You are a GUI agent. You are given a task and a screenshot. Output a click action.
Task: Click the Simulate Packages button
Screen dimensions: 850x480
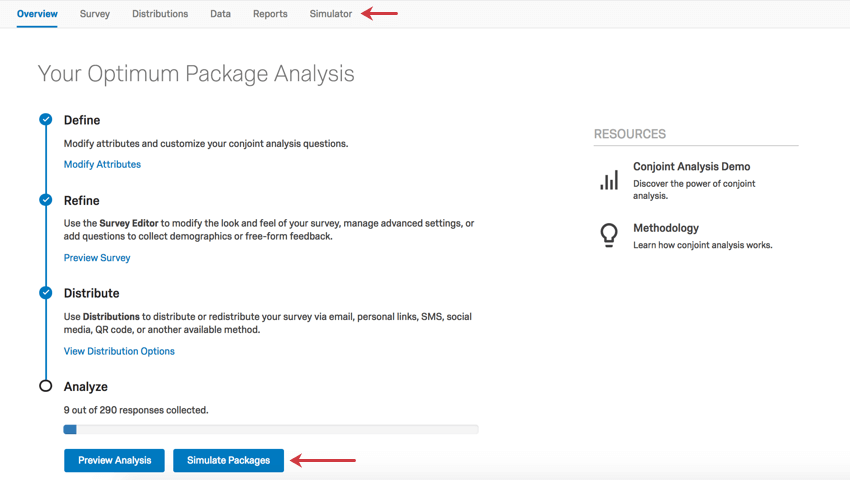228,460
